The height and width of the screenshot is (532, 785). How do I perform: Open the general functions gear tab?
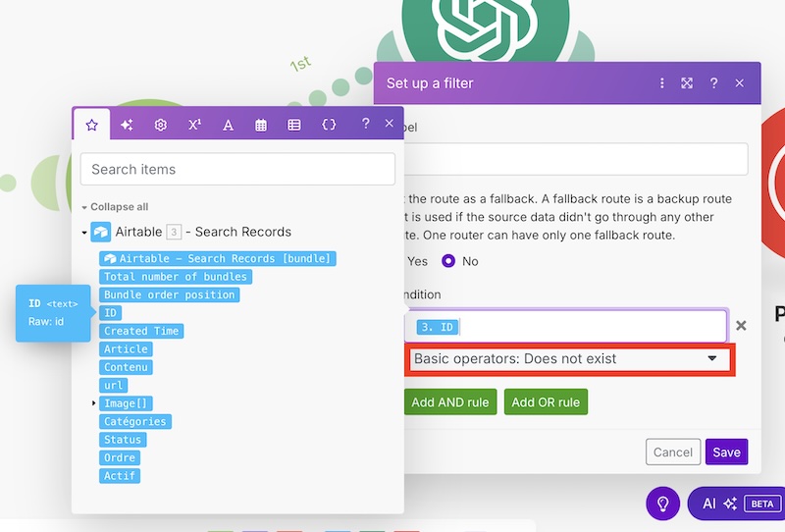[x=161, y=125]
